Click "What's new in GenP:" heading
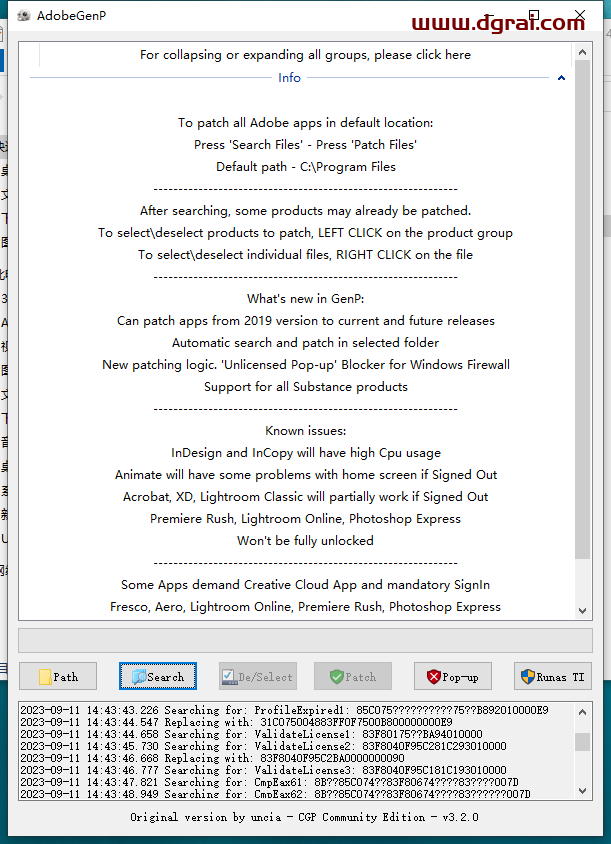 pos(305,299)
